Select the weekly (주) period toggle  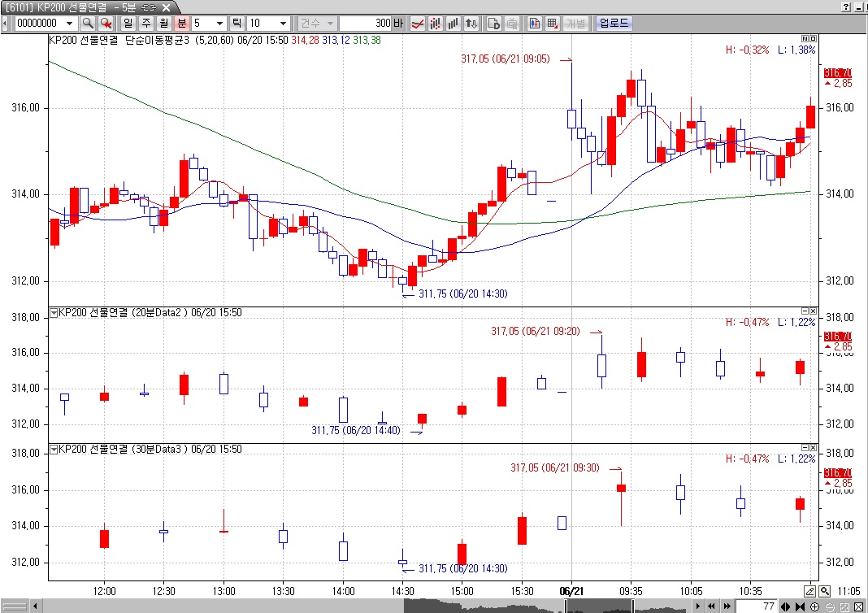(x=146, y=24)
